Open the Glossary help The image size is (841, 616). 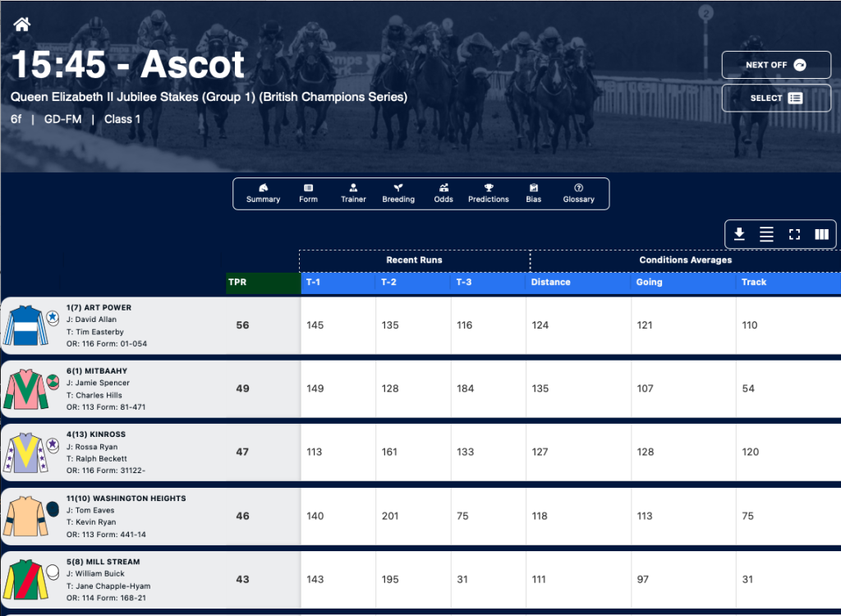pos(579,194)
